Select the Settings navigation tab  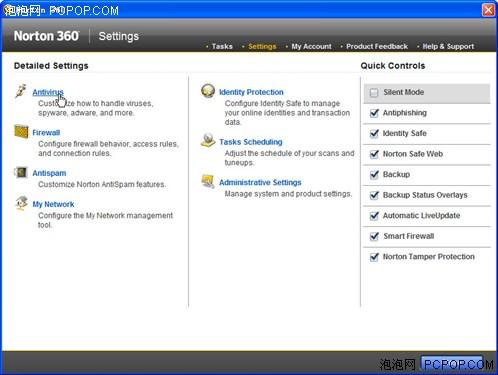tap(262, 46)
